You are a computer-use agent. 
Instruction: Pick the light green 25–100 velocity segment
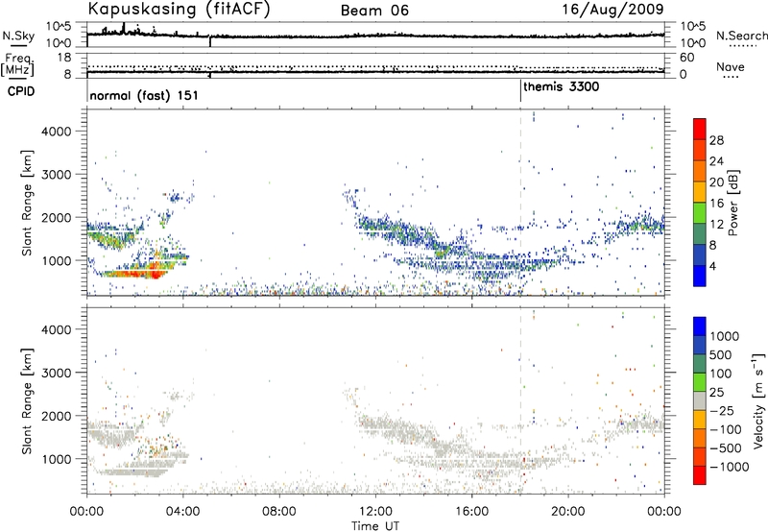tap(700, 382)
